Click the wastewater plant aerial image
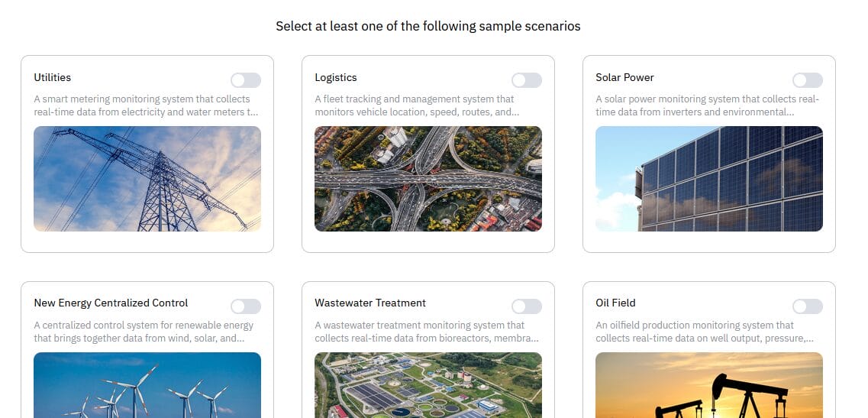The height and width of the screenshot is (418, 868). click(x=428, y=385)
